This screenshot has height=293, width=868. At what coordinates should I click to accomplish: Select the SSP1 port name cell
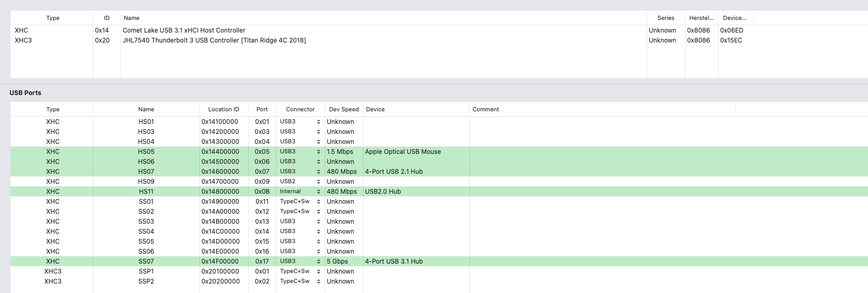pos(146,271)
